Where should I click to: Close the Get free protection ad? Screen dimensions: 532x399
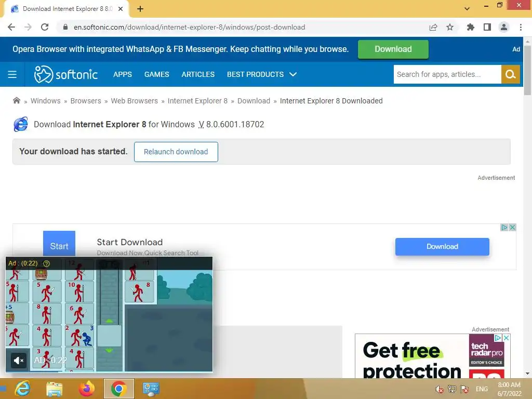[506, 338]
